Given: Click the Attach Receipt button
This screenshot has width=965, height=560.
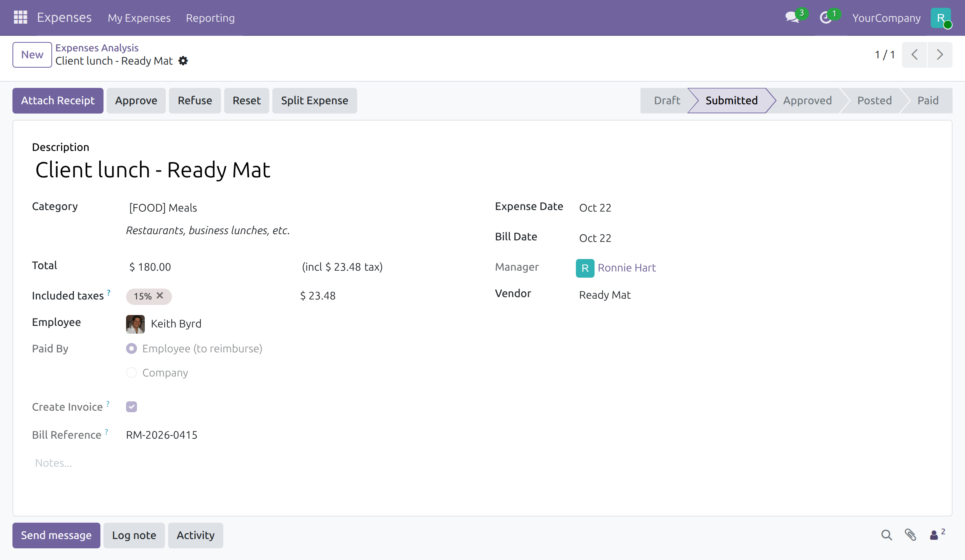Looking at the screenshot, I should pos(58,100).
